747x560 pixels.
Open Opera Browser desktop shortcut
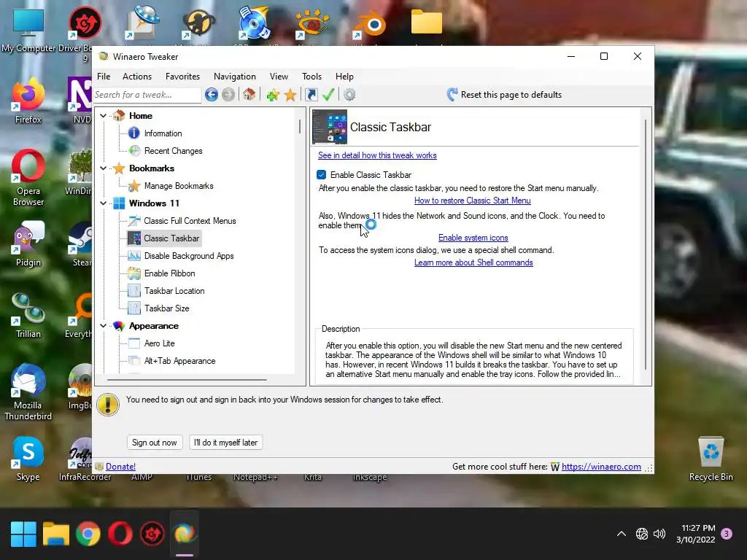(28, 178)
